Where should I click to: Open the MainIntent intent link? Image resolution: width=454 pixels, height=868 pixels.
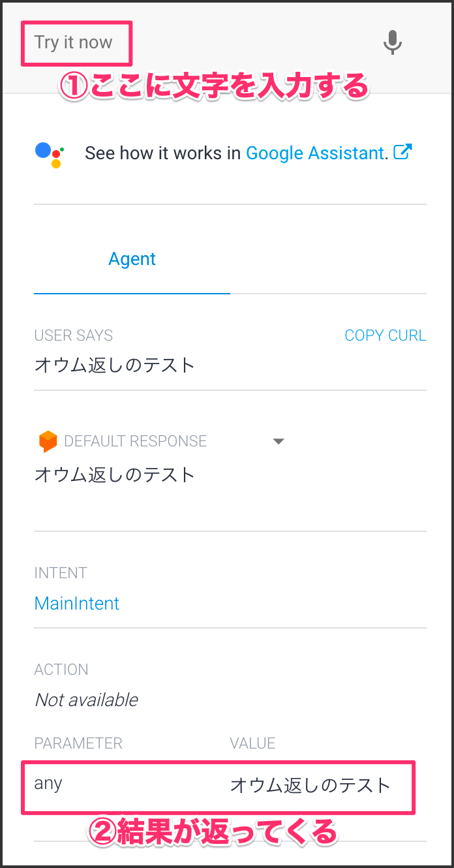[x=77, y=603]
